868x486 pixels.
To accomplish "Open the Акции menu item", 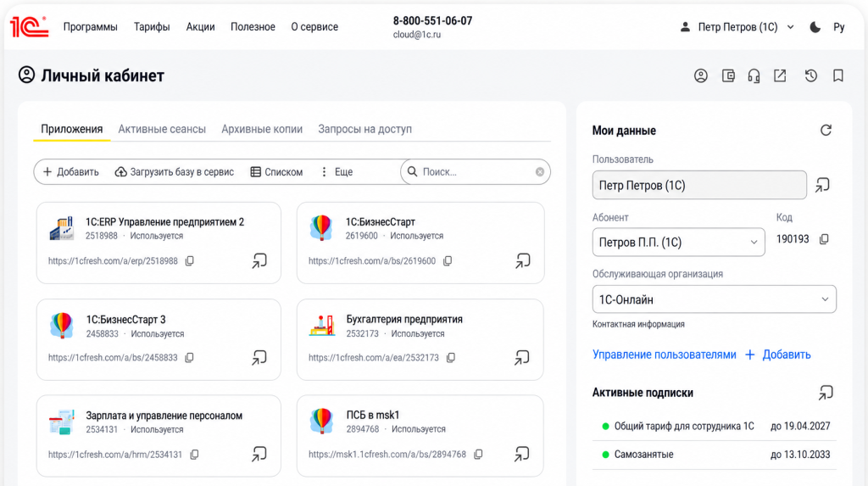I will (x=200, y=26).
